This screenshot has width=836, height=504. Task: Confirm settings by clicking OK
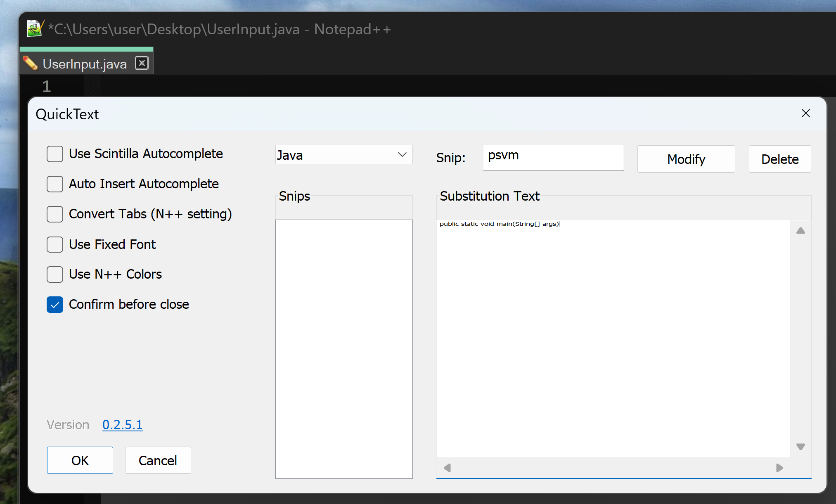tap(80, 460)
